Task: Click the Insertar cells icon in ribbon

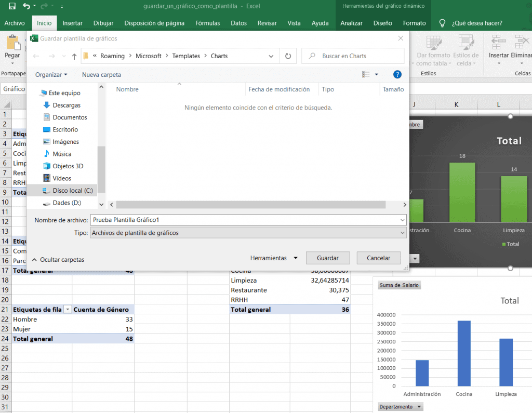Action: (498, 42)
